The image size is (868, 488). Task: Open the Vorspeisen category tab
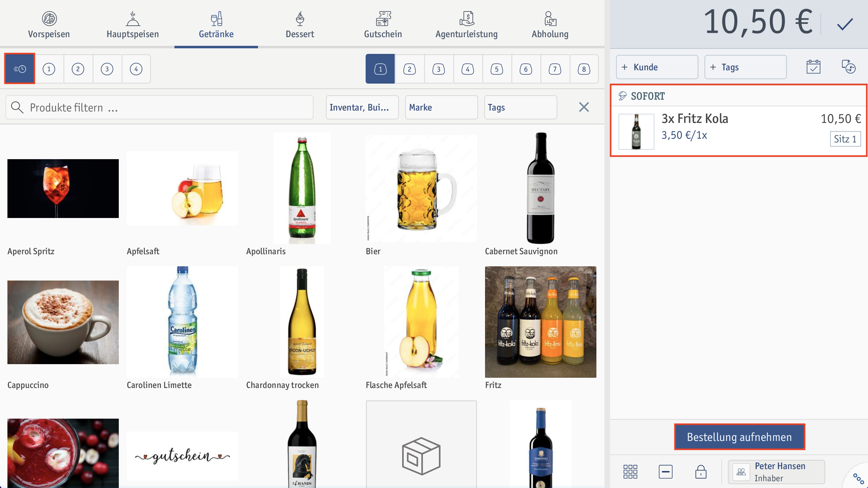(x=49, y=25)
